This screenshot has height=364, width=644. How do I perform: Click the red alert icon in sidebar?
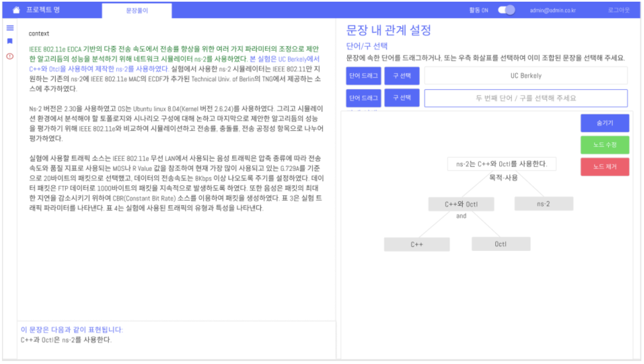[x=10, y=56]
